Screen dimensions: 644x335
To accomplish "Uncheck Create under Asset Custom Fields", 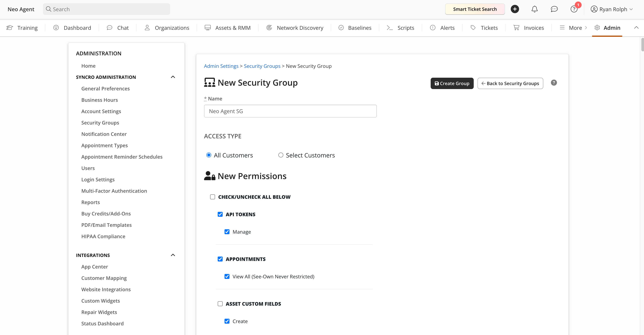I will click(x=227, y=321).
